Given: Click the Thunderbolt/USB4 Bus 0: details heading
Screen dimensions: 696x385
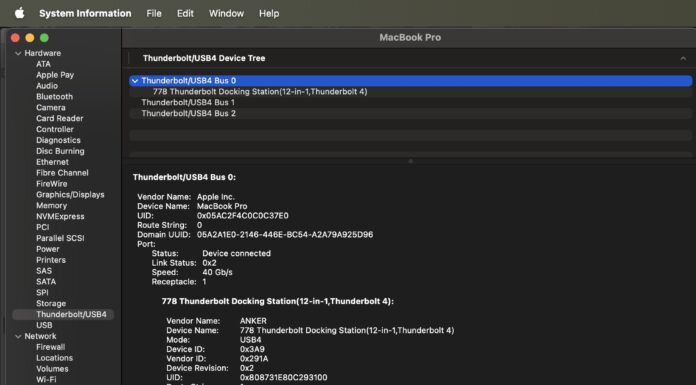Looking at the screenshot, I should (x=184, y=178).
